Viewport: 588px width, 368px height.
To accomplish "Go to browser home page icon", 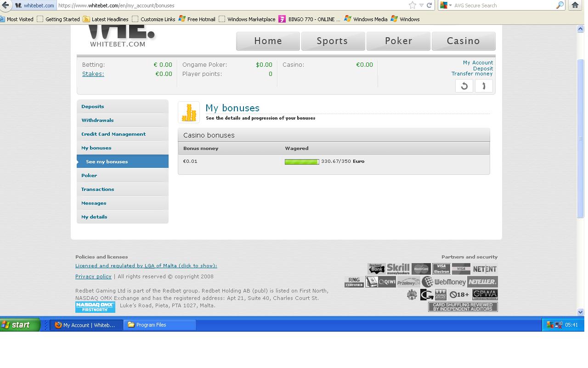I will 575,6.
